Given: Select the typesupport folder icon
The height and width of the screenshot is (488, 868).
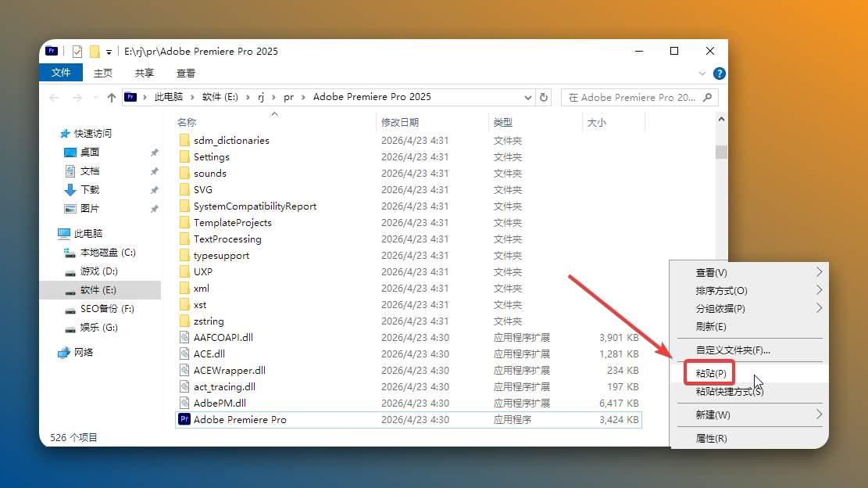Looking at the screenshot, I should click(x=184, y=256).
